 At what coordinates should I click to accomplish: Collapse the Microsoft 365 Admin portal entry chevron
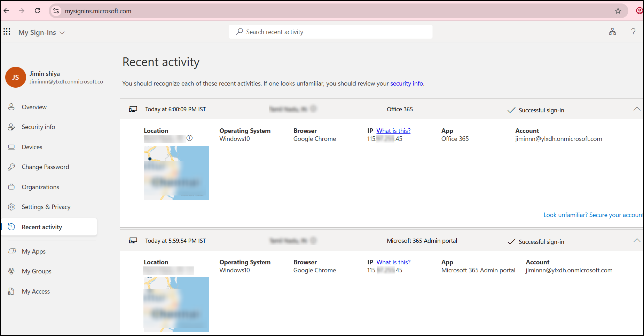[x=637, y=240]
